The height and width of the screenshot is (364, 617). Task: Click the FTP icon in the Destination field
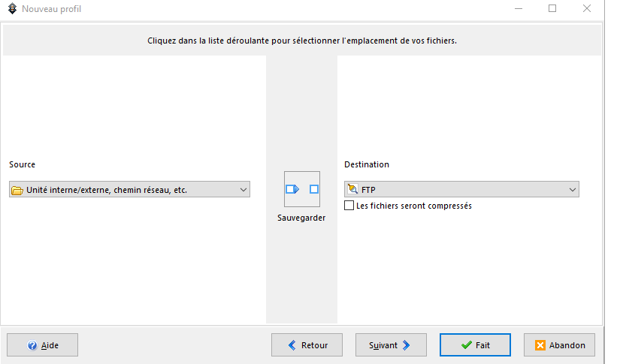click(352, 190)
